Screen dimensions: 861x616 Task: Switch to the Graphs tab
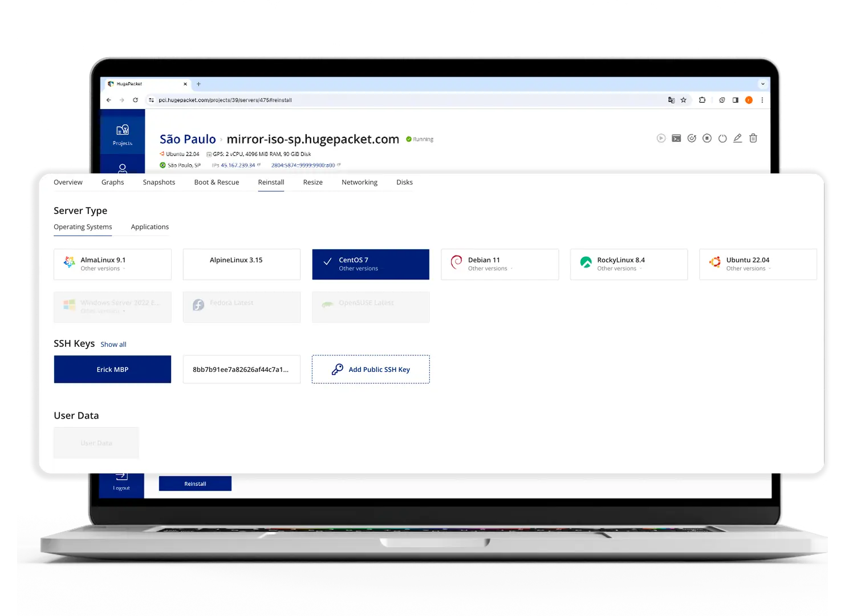coord(112,183)
